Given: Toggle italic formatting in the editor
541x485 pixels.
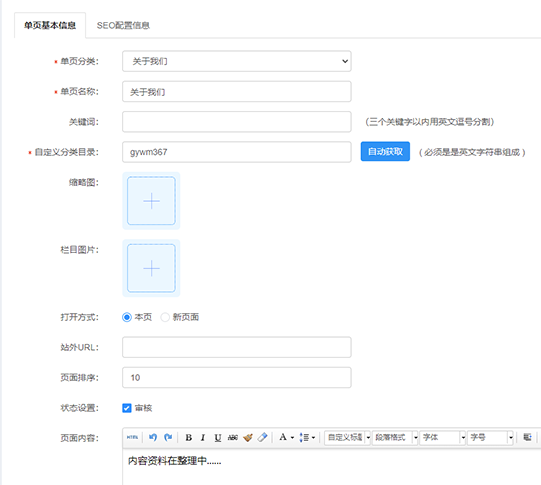Looking at the screenshot, I should click(x=203, y=437).
